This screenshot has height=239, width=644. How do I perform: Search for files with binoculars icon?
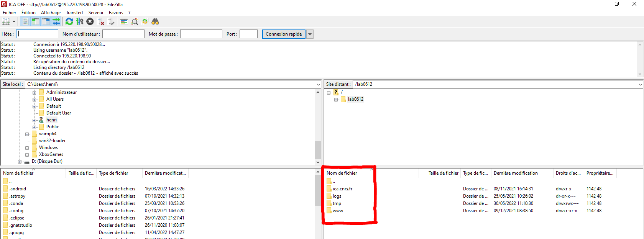(155, 21)
